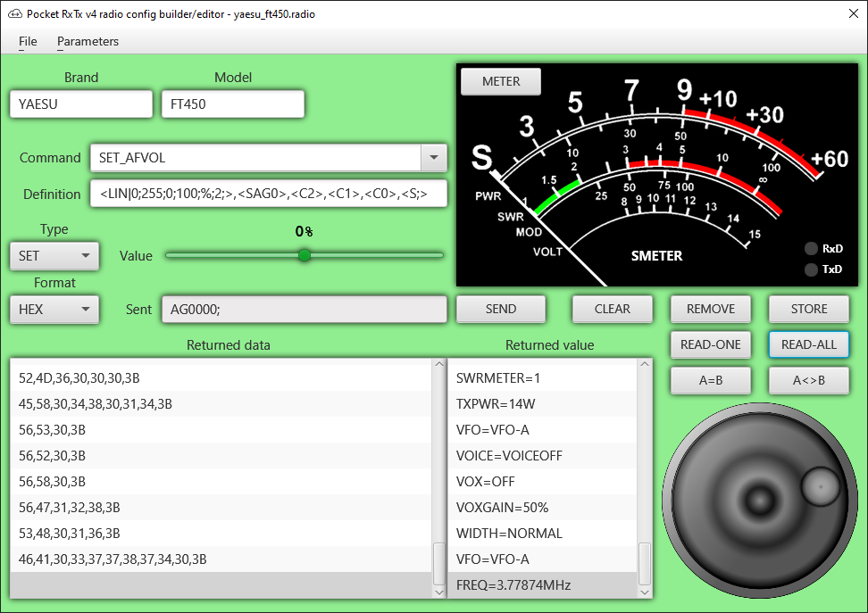Click the Returned data scrollbar thumb

click(x=439, y=564)
